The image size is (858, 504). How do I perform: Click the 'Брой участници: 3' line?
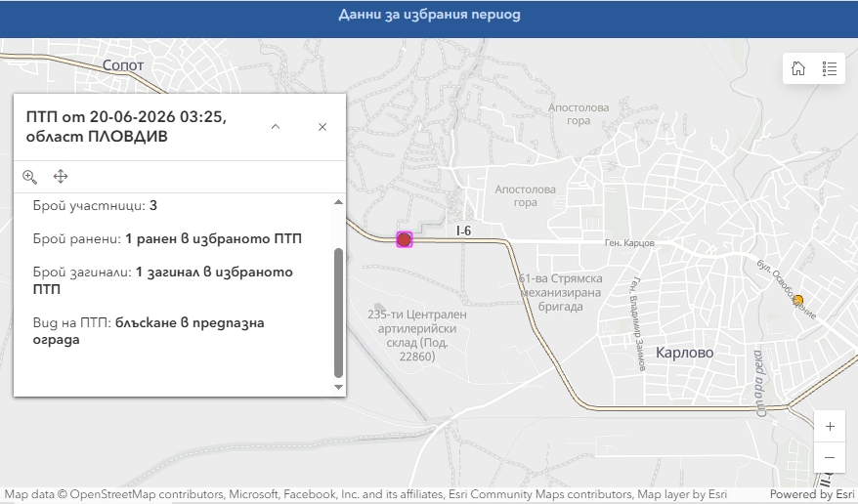[95, 205]
